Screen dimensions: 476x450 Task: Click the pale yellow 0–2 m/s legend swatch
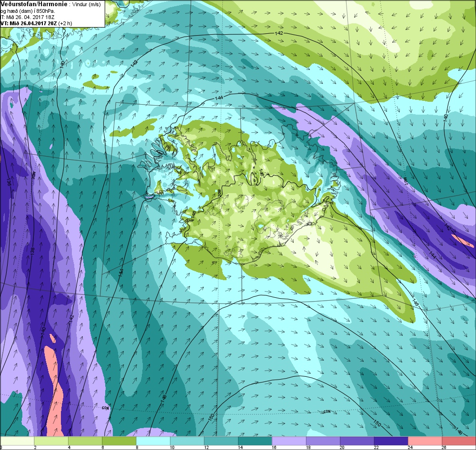pyautogui.click(x=17, y=440)
